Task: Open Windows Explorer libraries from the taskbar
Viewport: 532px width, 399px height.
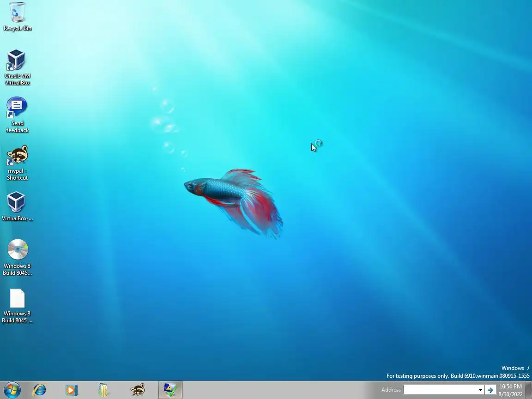Action: tap(103, 390)
